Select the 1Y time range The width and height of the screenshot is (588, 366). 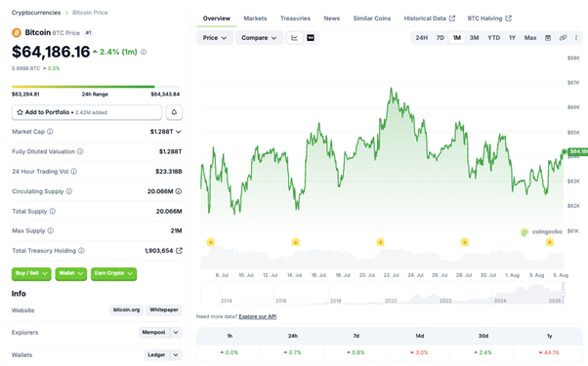pos(512,38)
